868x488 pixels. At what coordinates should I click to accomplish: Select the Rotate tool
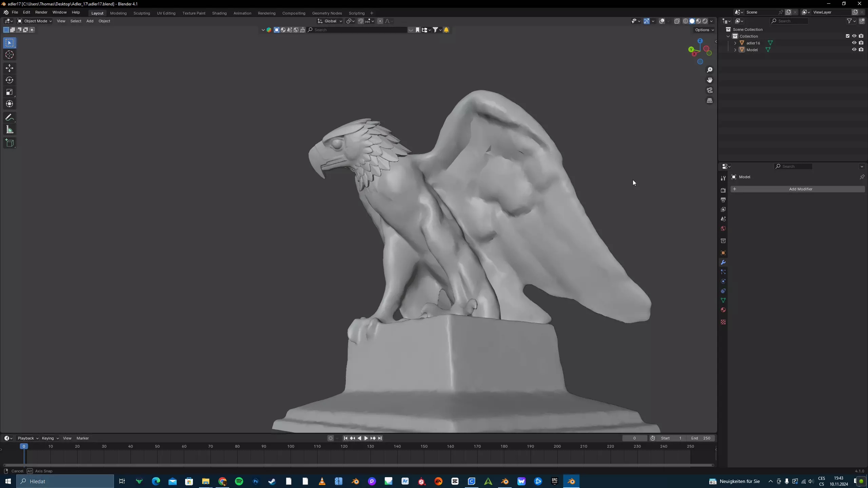pyautogui.click(x=9, y=80)
